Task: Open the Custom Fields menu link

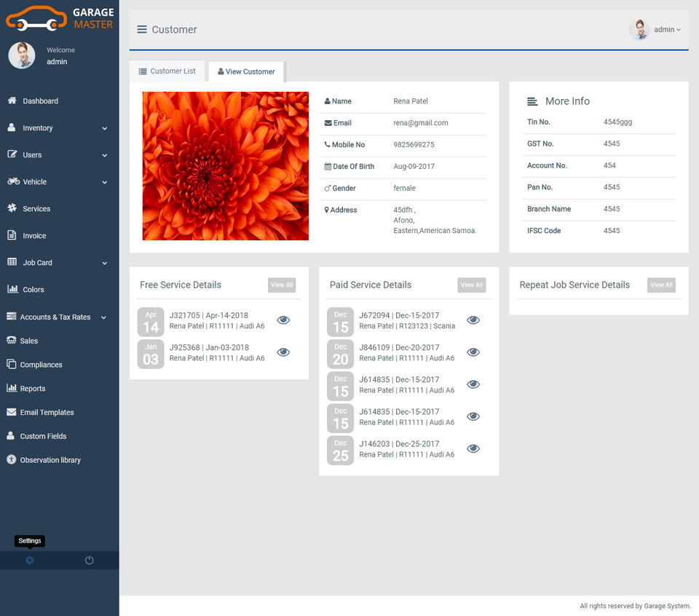Action: pos(43,436)
